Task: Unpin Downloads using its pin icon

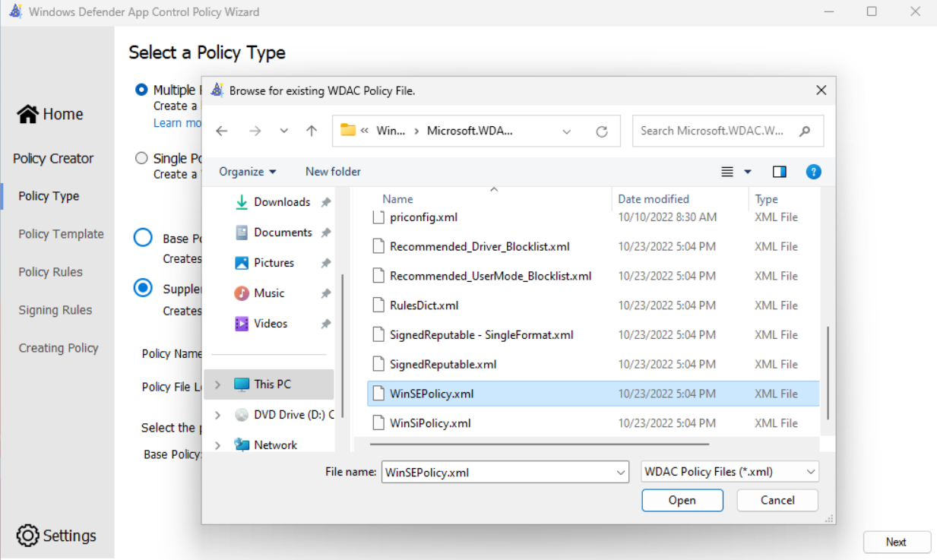Action: click(x=325, y=202)
